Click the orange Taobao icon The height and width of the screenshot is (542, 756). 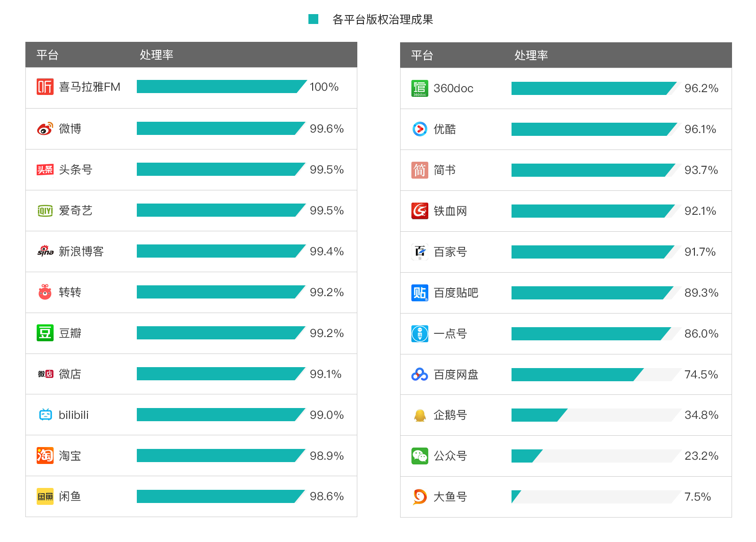[45, 456]
